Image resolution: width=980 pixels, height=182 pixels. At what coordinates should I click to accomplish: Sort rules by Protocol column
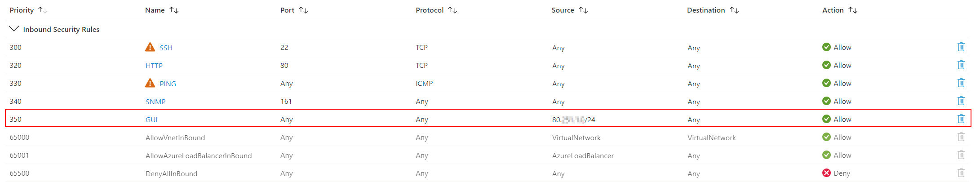click(452, 10)
